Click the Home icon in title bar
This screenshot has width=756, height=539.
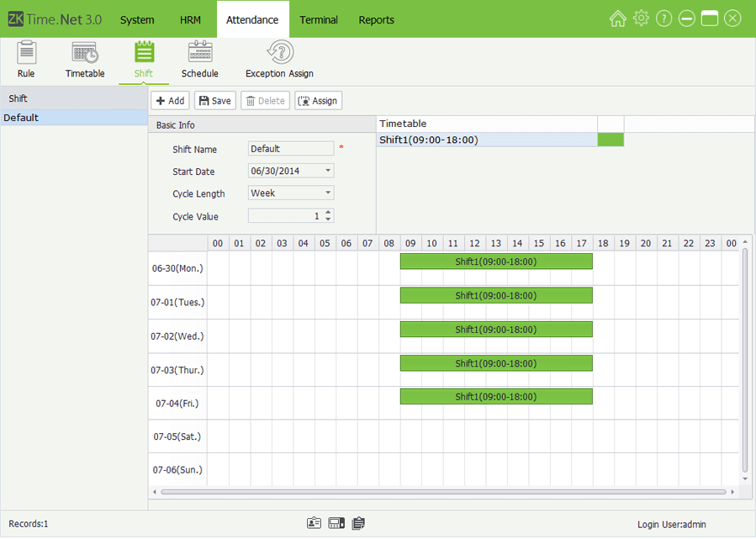coord(618,18)
